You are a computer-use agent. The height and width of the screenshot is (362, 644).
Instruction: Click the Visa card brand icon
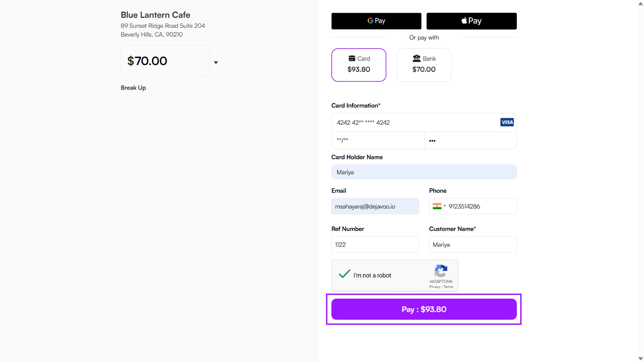tap(507, 122)
